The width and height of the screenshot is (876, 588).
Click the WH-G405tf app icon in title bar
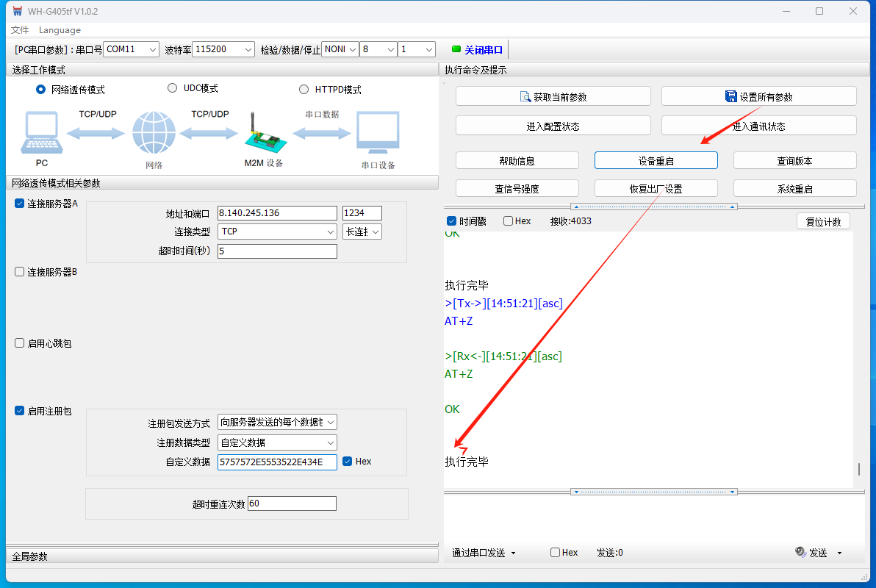(18, 11)
